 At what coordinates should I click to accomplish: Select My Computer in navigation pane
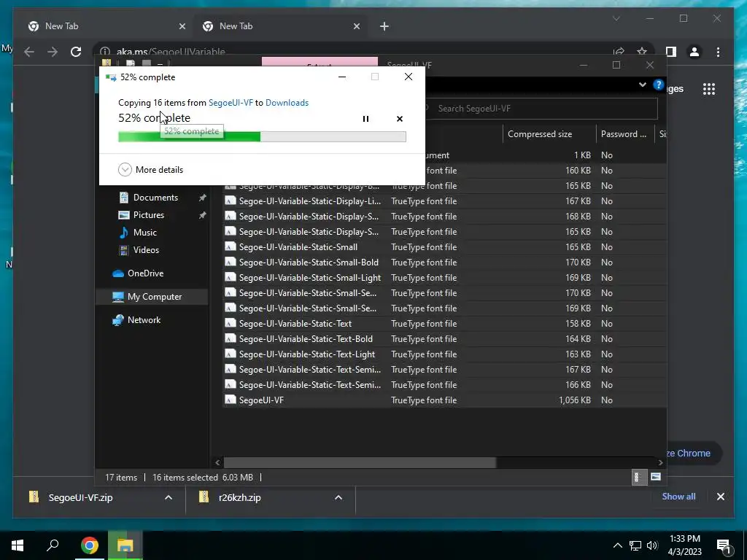[x=155, y=297]
